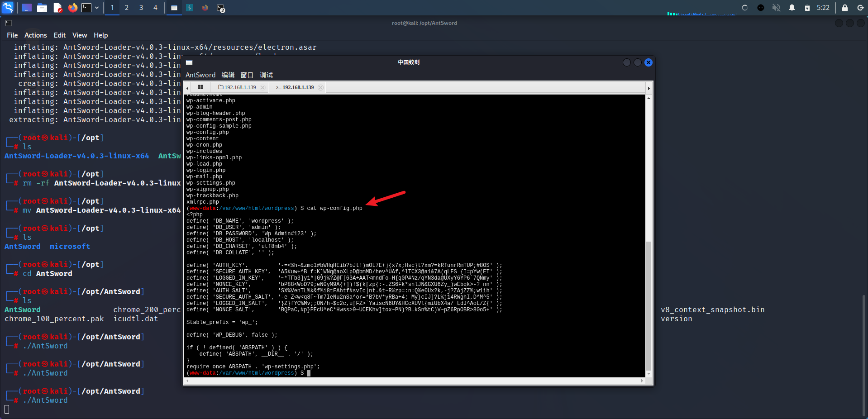Open the terminal window menu icon
The image size is (868, 419).
click(x=9, y=23)
